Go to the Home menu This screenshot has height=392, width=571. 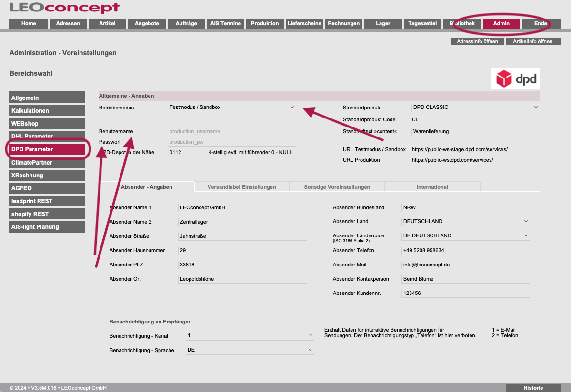(x=29, y=24)
